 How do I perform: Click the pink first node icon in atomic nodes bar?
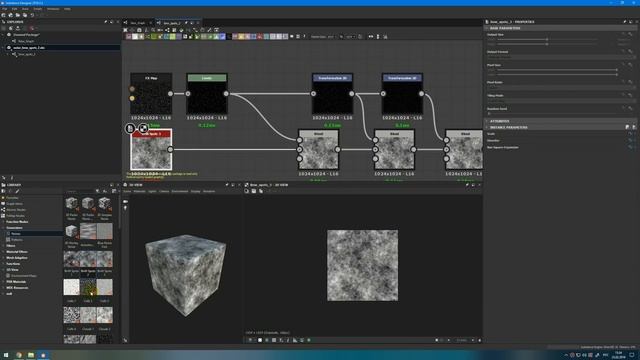coord(129,36)
